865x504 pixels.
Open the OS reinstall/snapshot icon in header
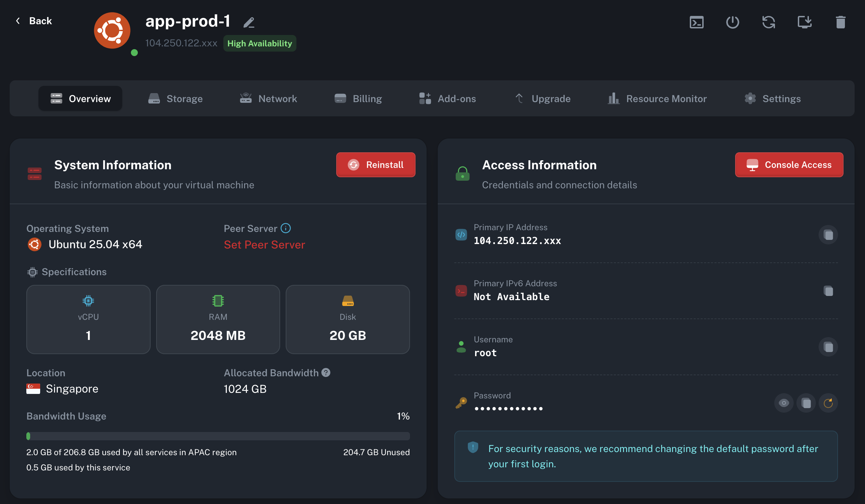pyautogui.click(x=805, y=22)
